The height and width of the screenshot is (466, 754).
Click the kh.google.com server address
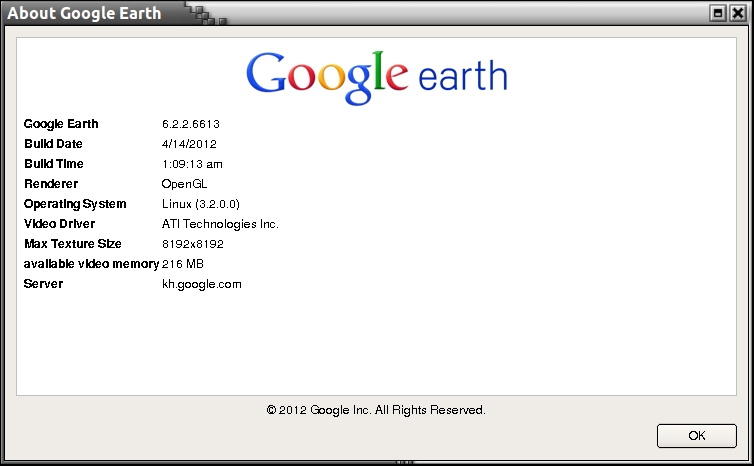201,284
